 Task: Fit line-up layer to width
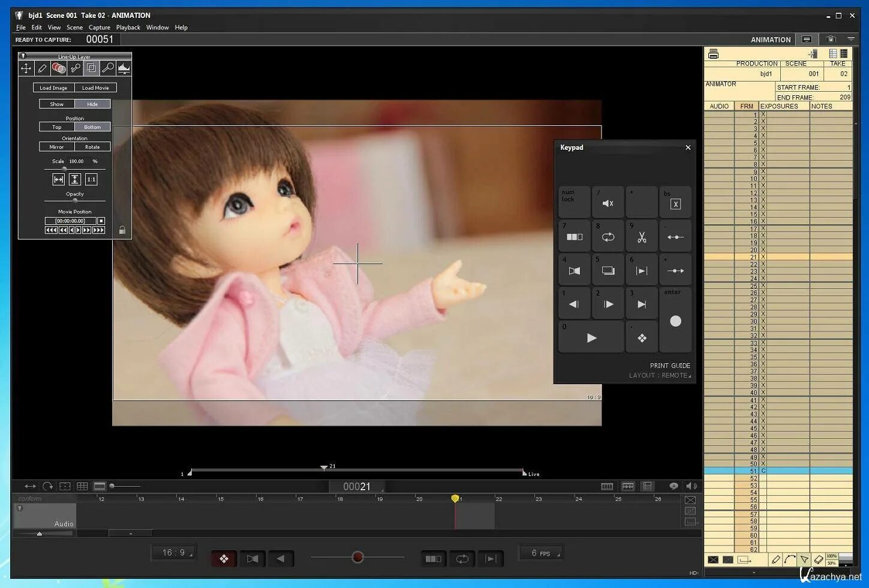[x=58, y=179]
